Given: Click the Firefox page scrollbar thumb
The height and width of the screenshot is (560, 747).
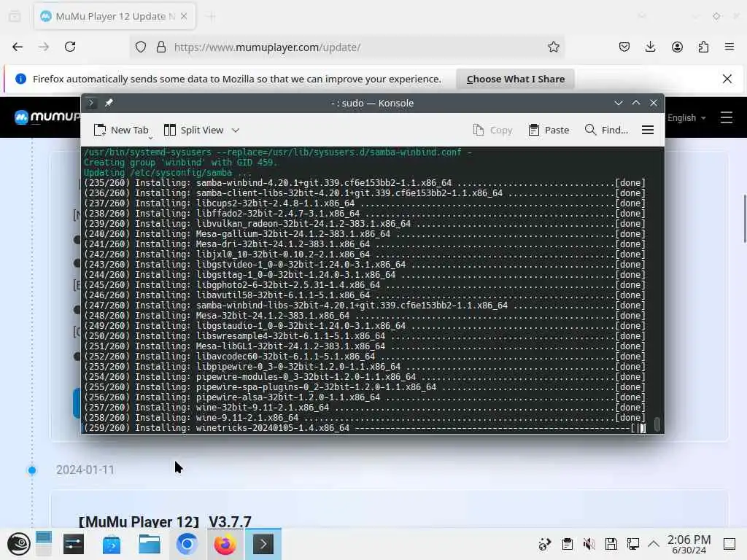Looking at the screenshot, I should coord(744,219).
